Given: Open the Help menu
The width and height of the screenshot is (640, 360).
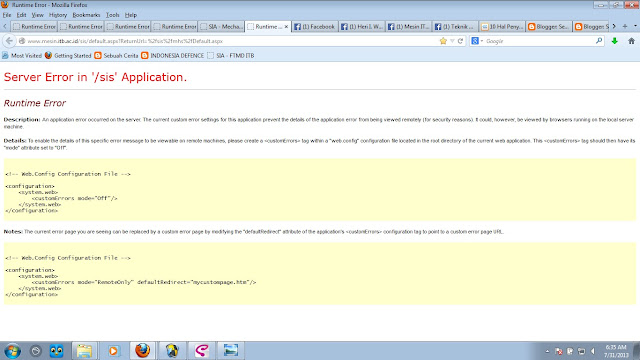Looking at the screenshot, I should pyautogui.click(x=131, y=15).
